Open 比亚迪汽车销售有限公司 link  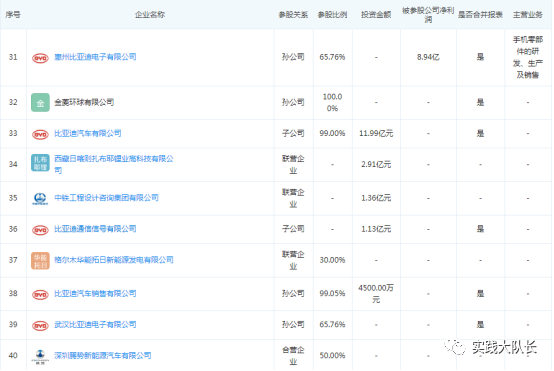coord(95,293)
